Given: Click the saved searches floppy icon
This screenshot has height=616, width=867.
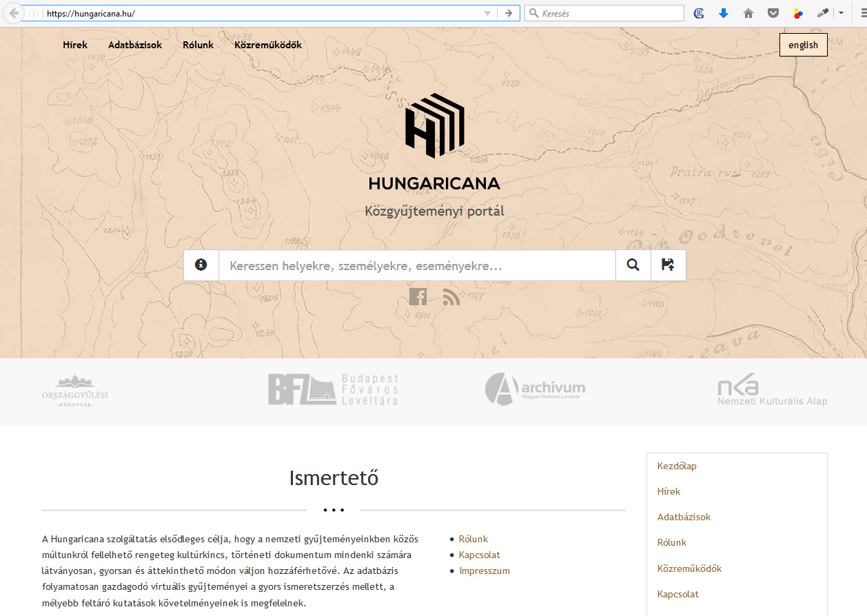Looking at the screenshot, I should (x=668, y=265).
